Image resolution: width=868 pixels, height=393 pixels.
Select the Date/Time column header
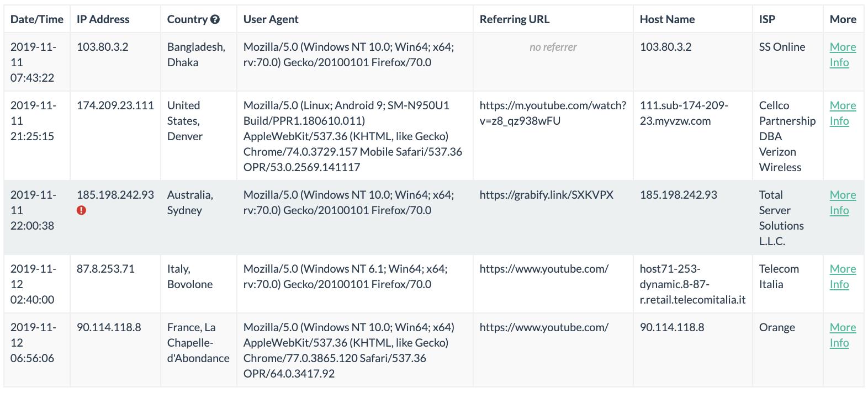coord(37,19)
